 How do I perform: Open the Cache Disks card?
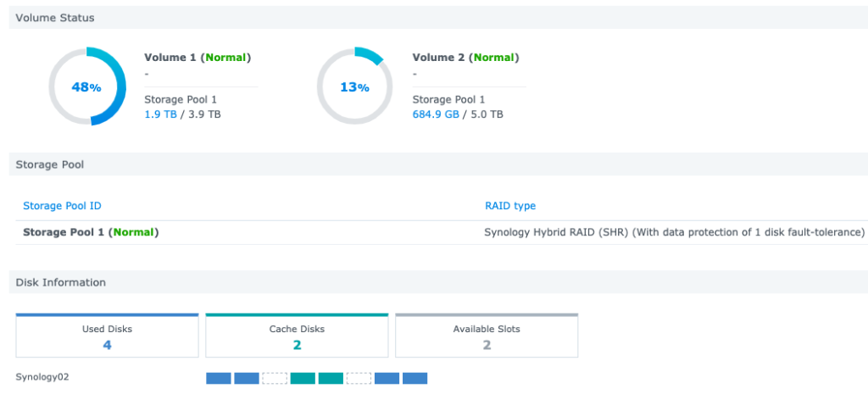pos(297,336)
